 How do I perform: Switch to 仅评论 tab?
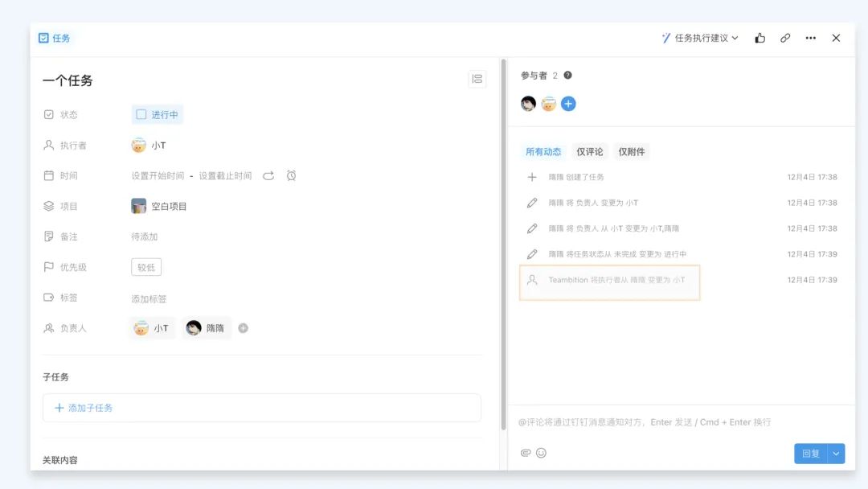click(590, 151)
